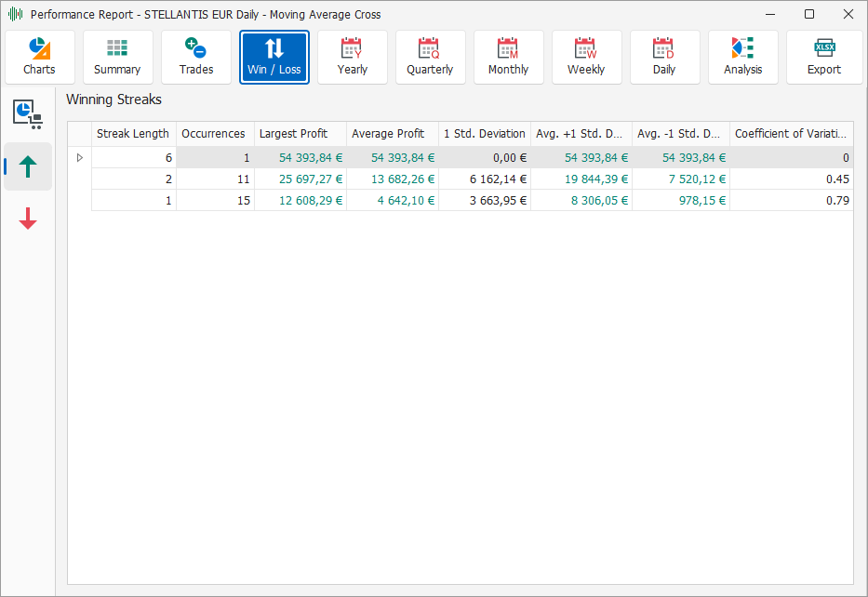868x597 pixels.
Task: Sort by Occurrences column
Action: pos(215,134)
